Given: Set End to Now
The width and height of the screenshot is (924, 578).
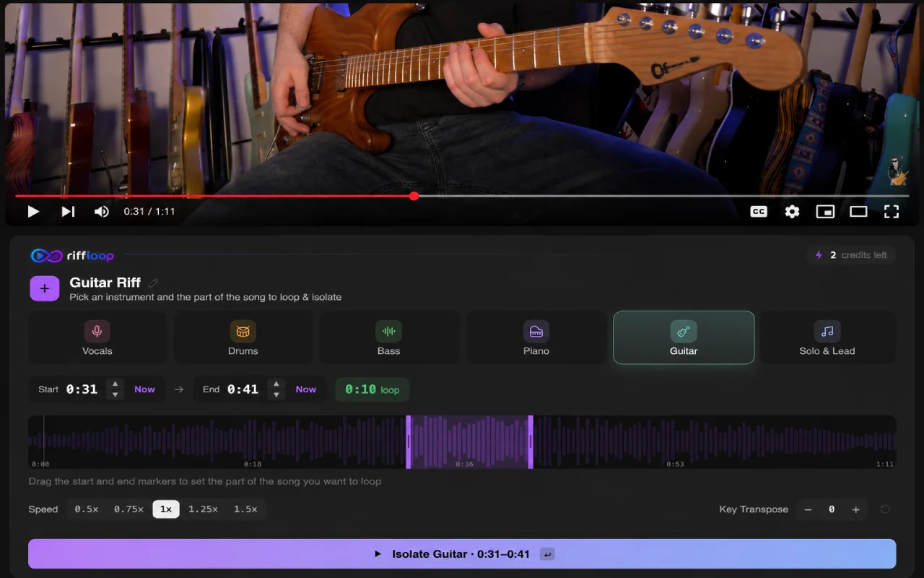Looking at the screenshot, I should click(306, 389).
